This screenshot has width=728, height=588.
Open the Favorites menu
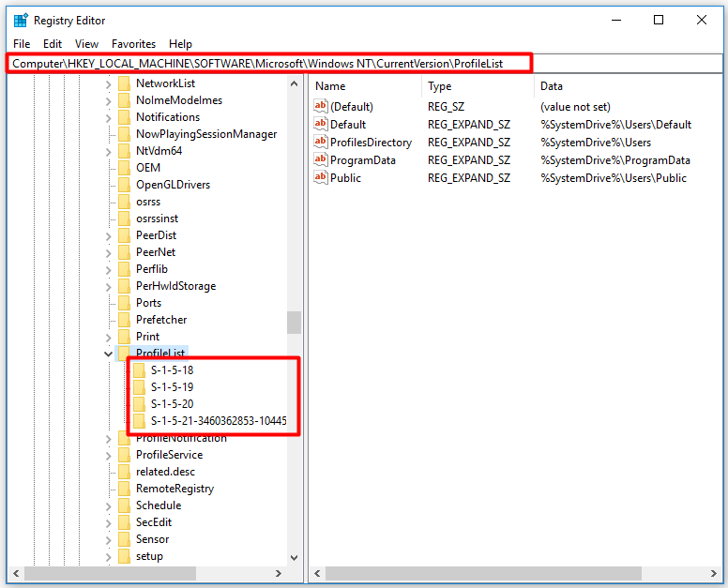coord(134,44)
